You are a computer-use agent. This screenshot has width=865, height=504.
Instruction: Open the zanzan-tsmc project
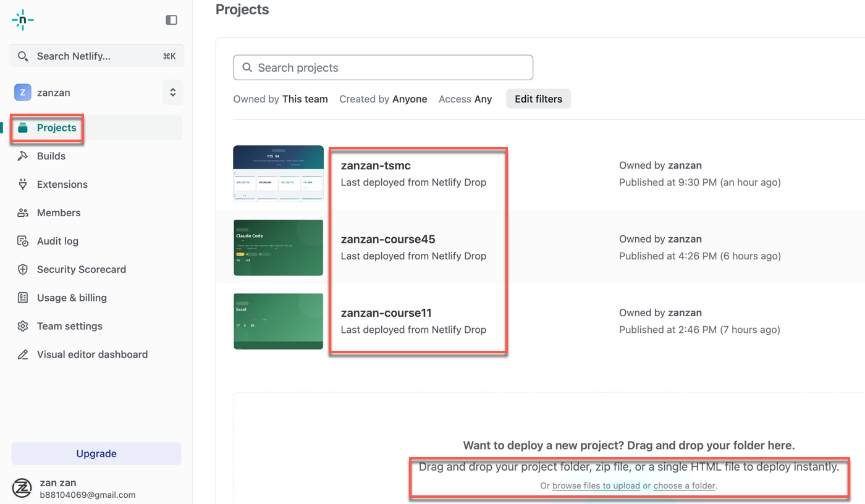pyautogui.click(x=376, y=166)
